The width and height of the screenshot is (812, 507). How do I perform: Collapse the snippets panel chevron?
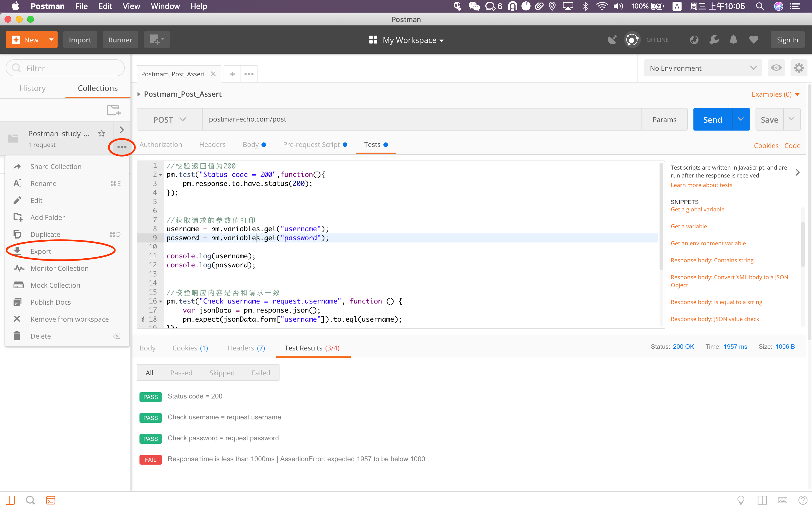coord(798,172)
